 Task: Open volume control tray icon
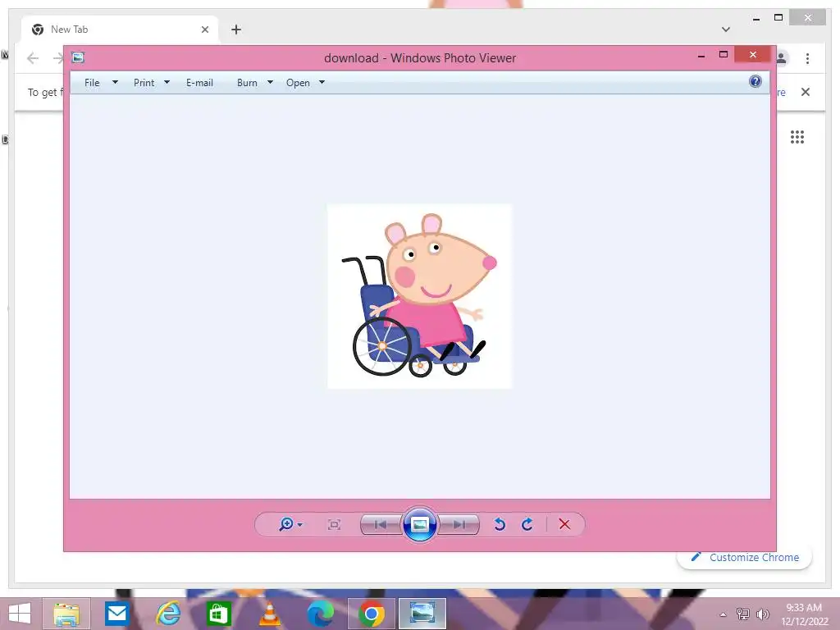tap(762, 614)
